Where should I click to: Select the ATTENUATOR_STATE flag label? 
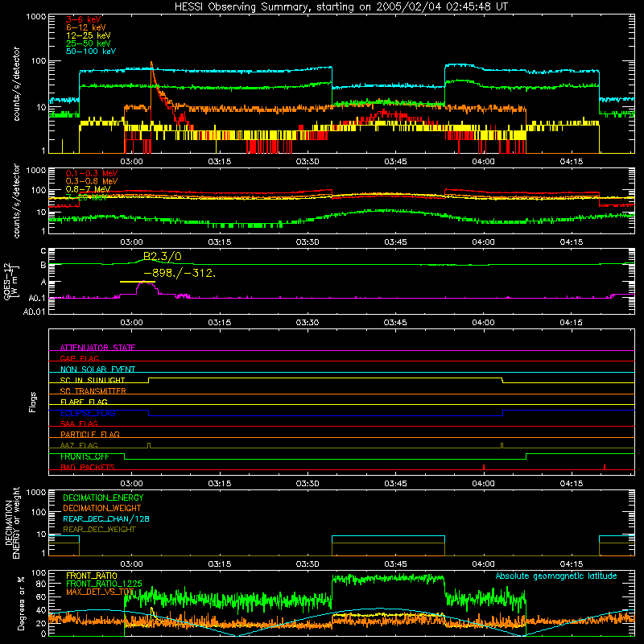[x=97, y=348]
